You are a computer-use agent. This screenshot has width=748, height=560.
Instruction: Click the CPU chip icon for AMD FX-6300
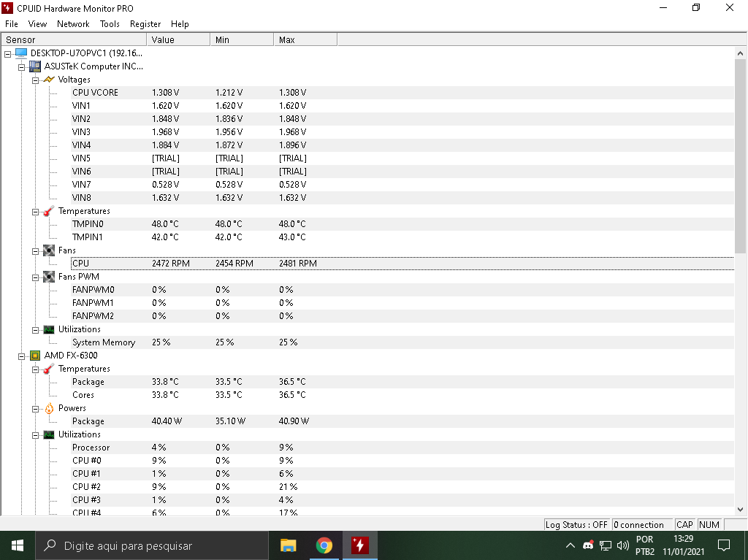[35, 356]
